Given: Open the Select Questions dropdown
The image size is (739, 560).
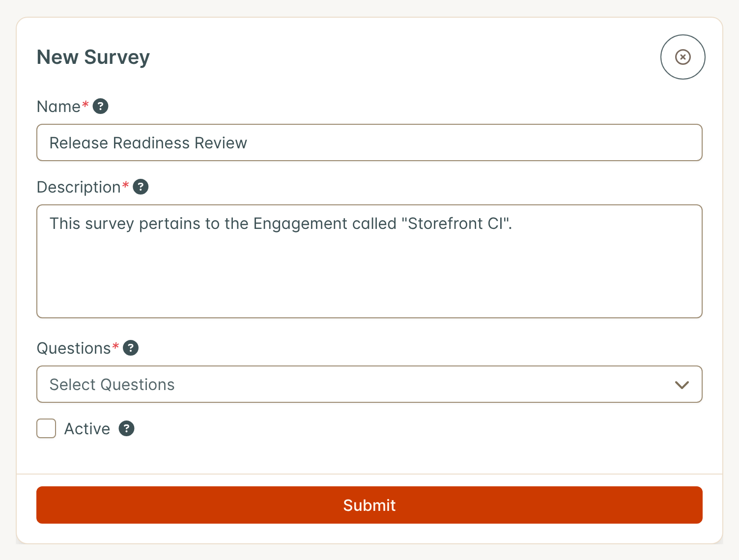Looking at the screenshot, I should coord(369,384).
